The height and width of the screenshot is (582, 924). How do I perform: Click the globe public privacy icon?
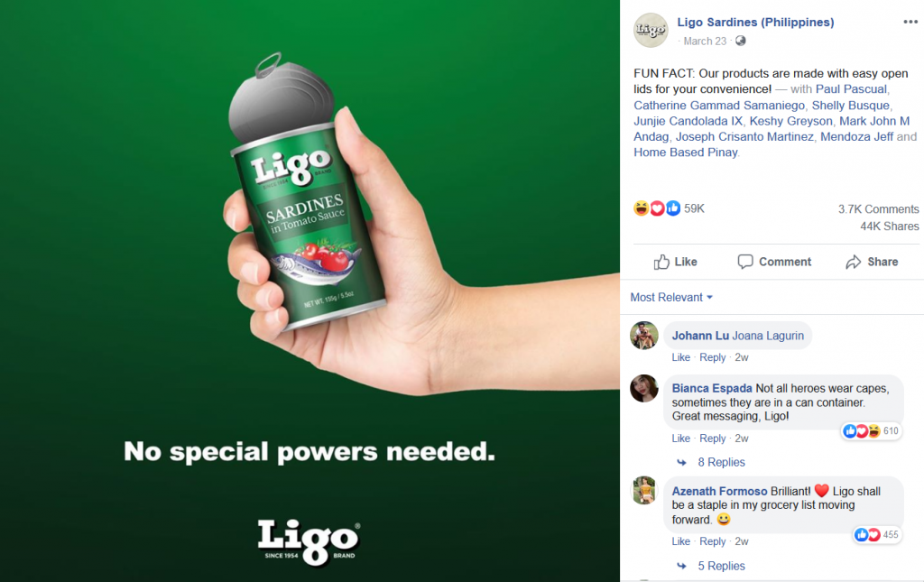[x=741, y=41]
